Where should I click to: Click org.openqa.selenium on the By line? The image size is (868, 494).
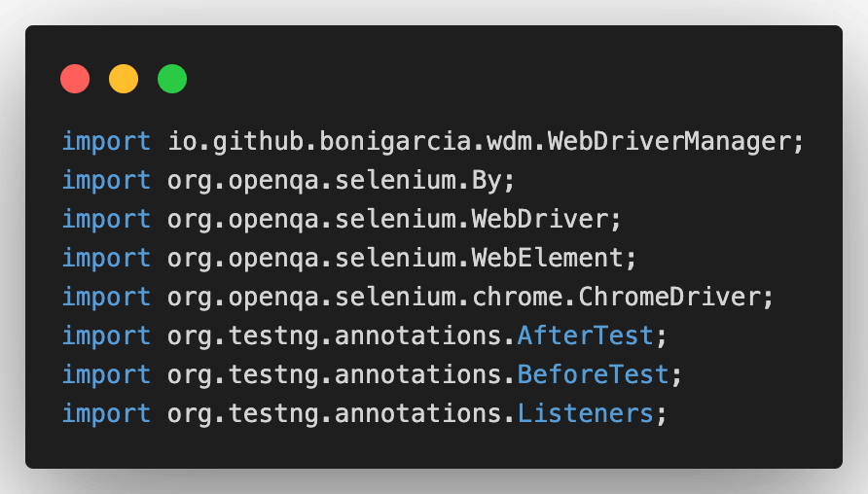pos(312,180)
